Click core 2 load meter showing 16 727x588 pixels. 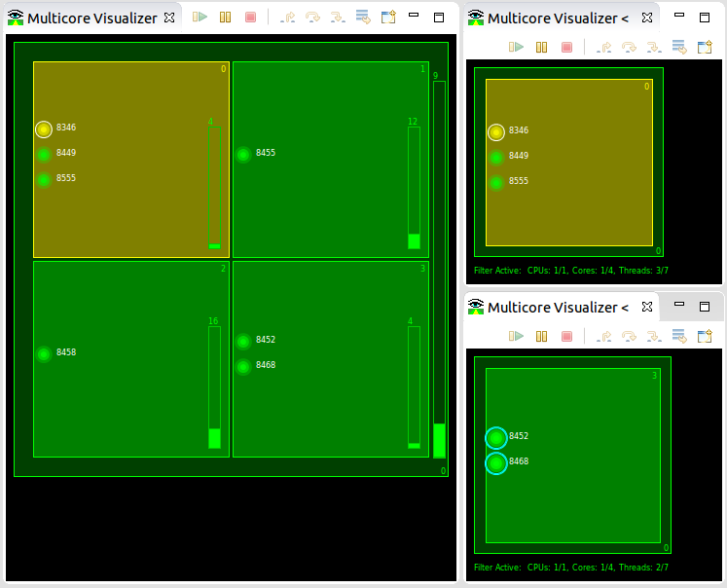coord(214,387)
